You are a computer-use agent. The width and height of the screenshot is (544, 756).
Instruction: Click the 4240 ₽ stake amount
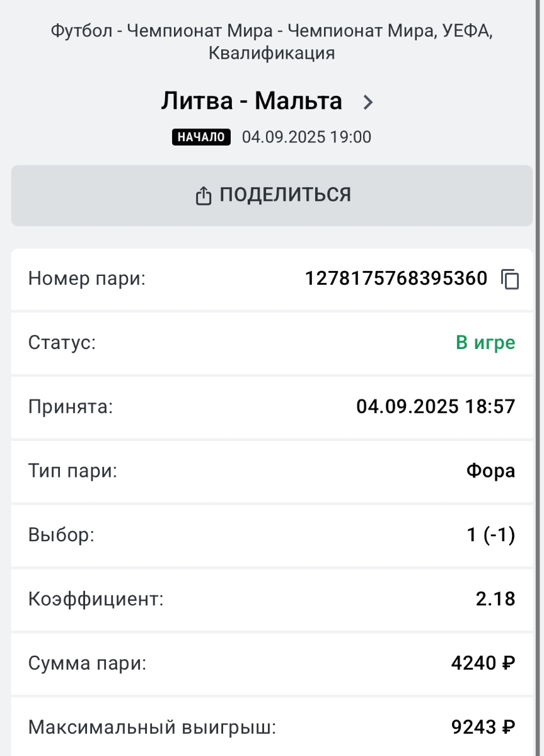pos(483,663)
